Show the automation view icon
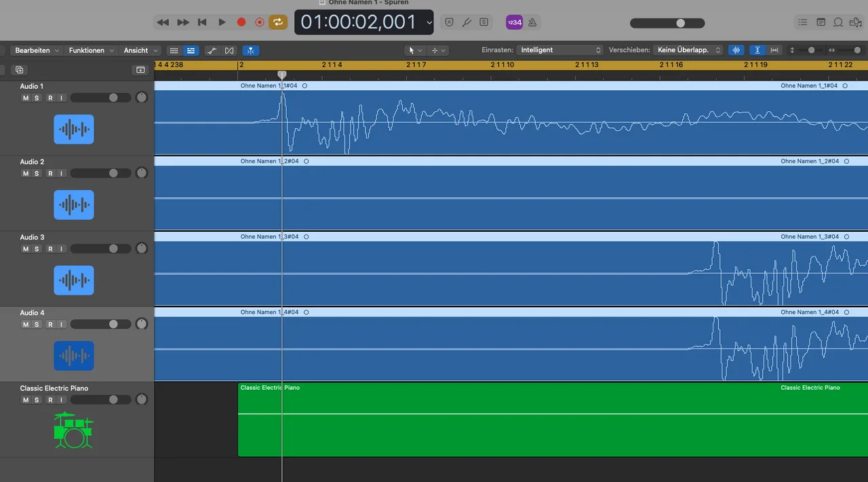Screen dimensions: 868x482 tap(212, 50)
